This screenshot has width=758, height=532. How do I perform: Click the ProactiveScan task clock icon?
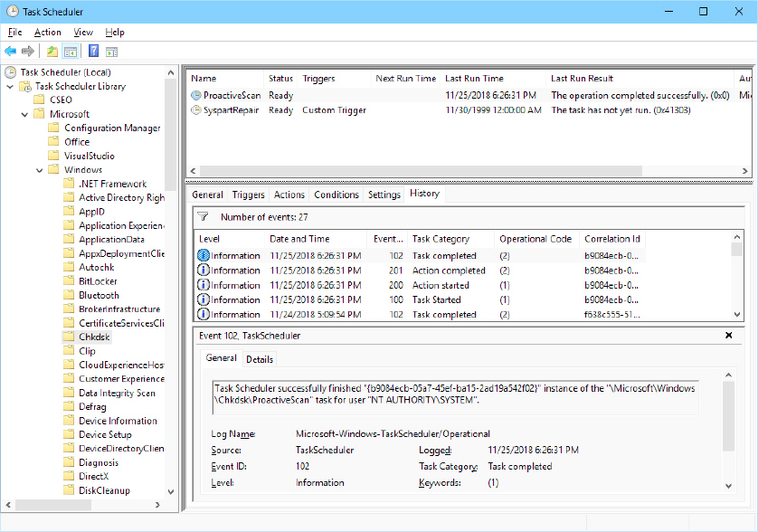[x=196, y=95]
